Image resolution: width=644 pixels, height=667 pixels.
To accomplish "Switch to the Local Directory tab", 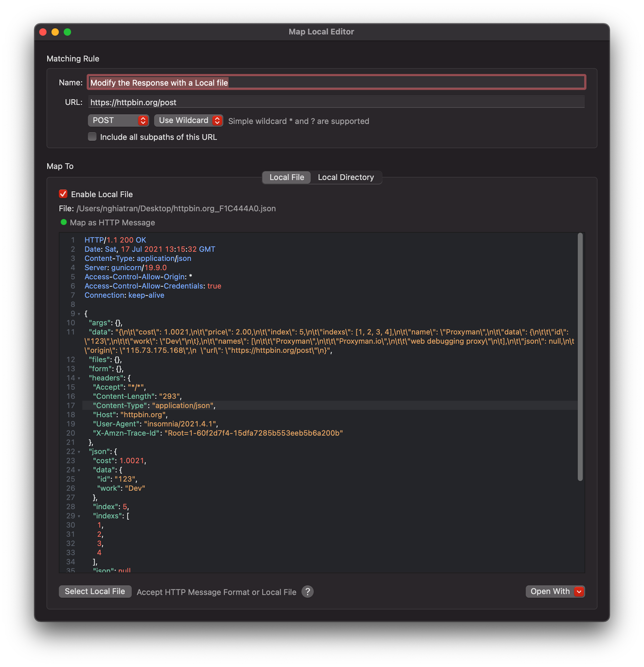I will pos(345,177).
